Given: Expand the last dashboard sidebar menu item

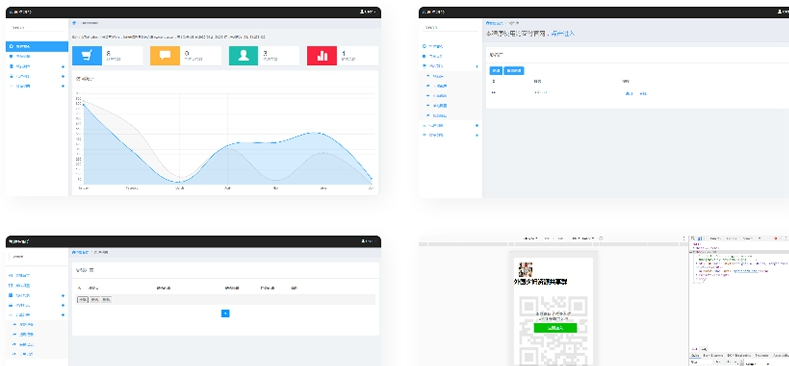Looking at the screenshot, I should click(x=37, y=86).
